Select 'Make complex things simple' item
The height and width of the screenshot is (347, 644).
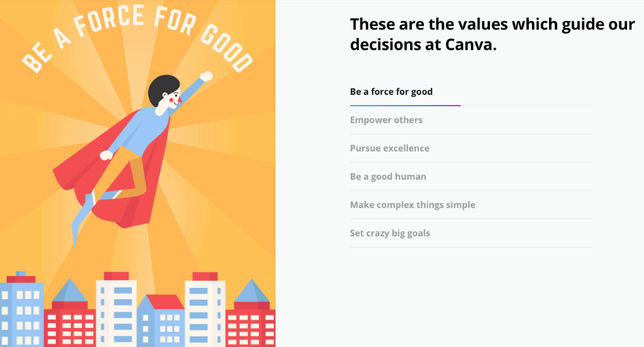[x=413, y=204]
